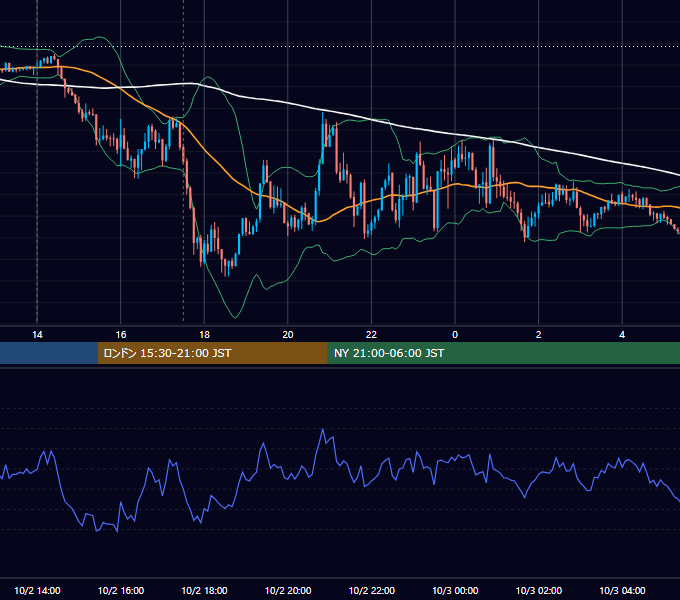Click the 10/2 16:00 date label
680x600 pixels.
point(121,590)
